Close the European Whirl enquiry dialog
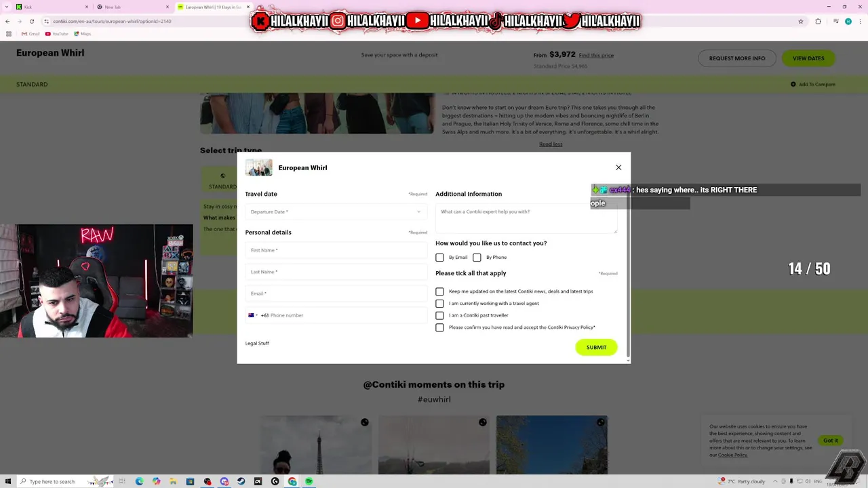 pos(618,167)
